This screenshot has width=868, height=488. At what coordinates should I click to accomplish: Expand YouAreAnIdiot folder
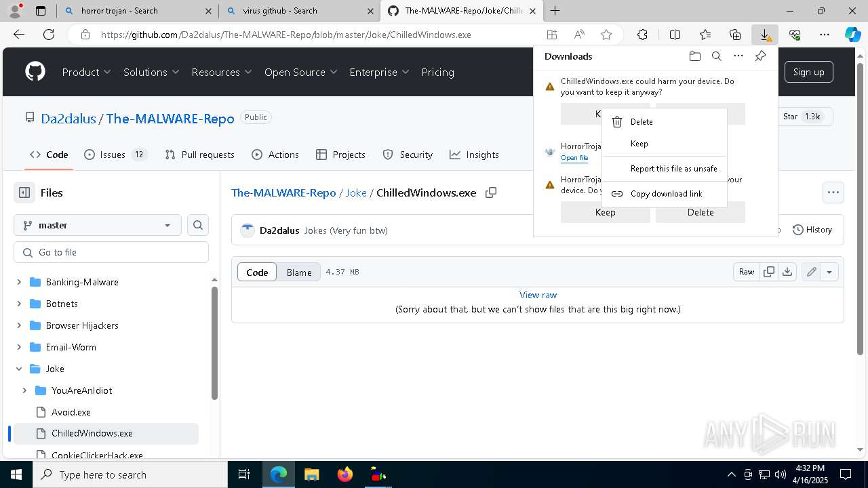coord(24,390)
